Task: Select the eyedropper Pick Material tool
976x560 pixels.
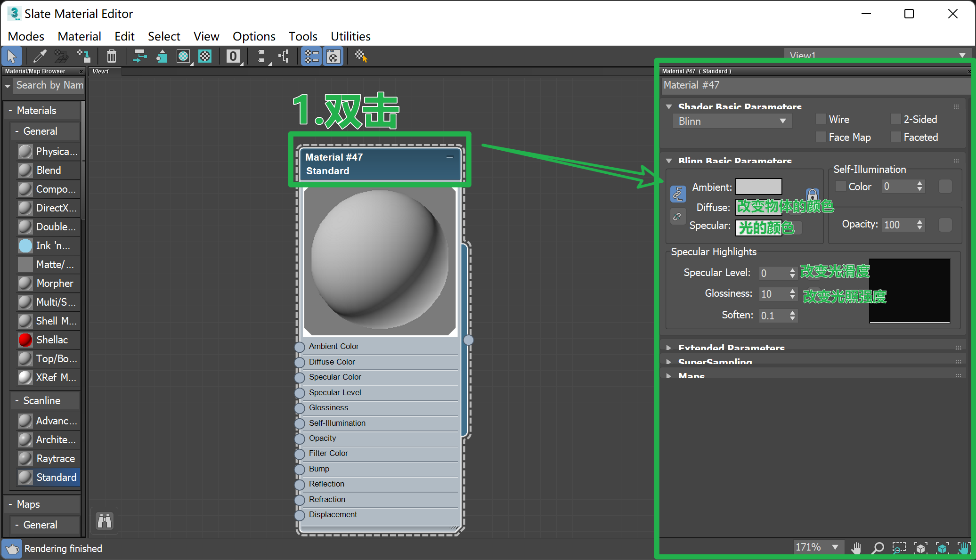Action: point(40,57)
